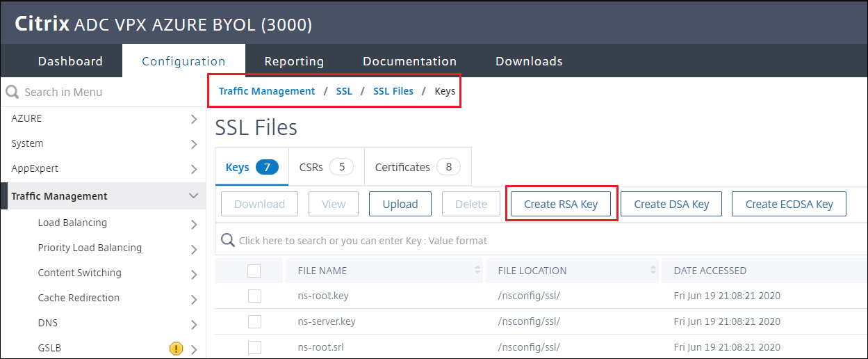This screenshot has width=868, height=359.
Task: Go to the Dashboard tab
Action: (x=70, y=61)
